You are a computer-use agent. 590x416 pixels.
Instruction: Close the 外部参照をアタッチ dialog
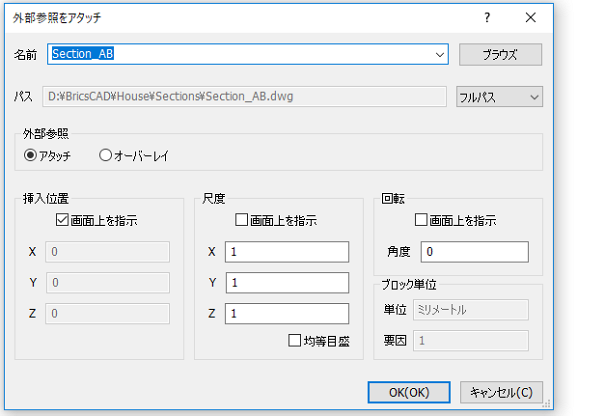[531, 17]
